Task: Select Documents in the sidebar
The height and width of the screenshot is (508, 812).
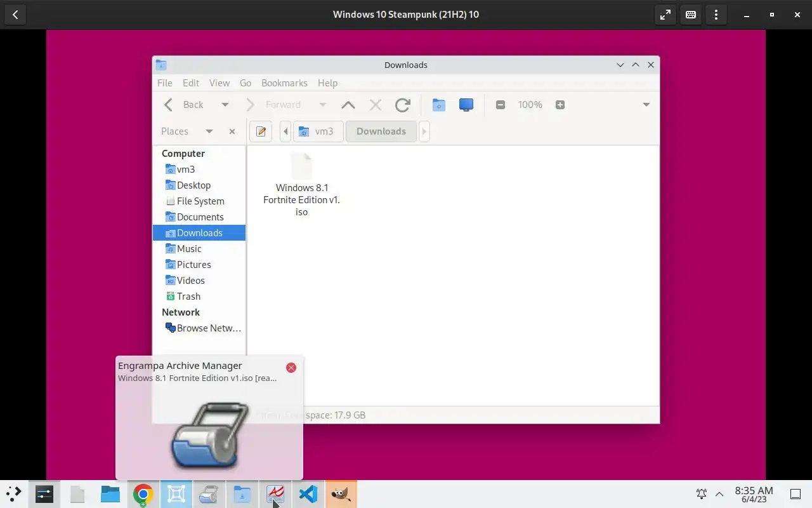Action: 199,217
